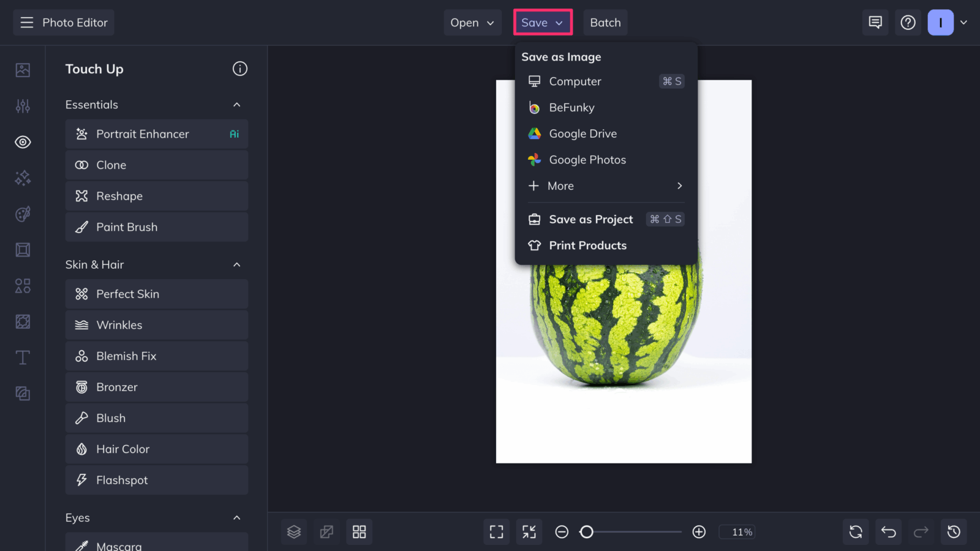
Task: Open the Edit sliders panel icon
Action: [x=23, y=106]
